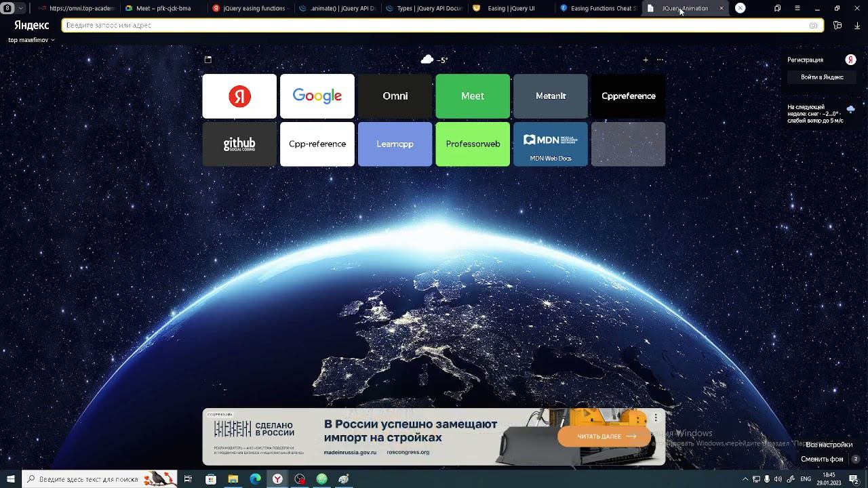This screenshot has width=868, height=488.
Task: Click the Яндекс logo
Action: pyautogui.click(x=31, y=25)
